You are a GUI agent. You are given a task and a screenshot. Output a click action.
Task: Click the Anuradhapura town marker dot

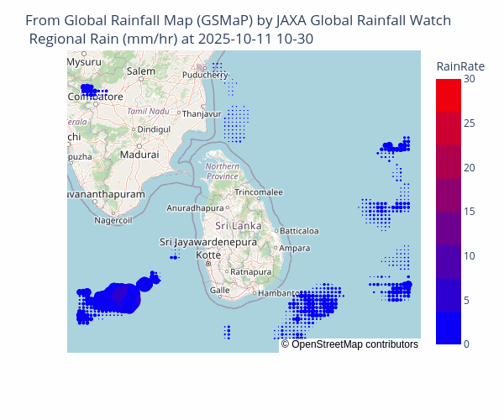pyautogui.click(x=227, y=207)
